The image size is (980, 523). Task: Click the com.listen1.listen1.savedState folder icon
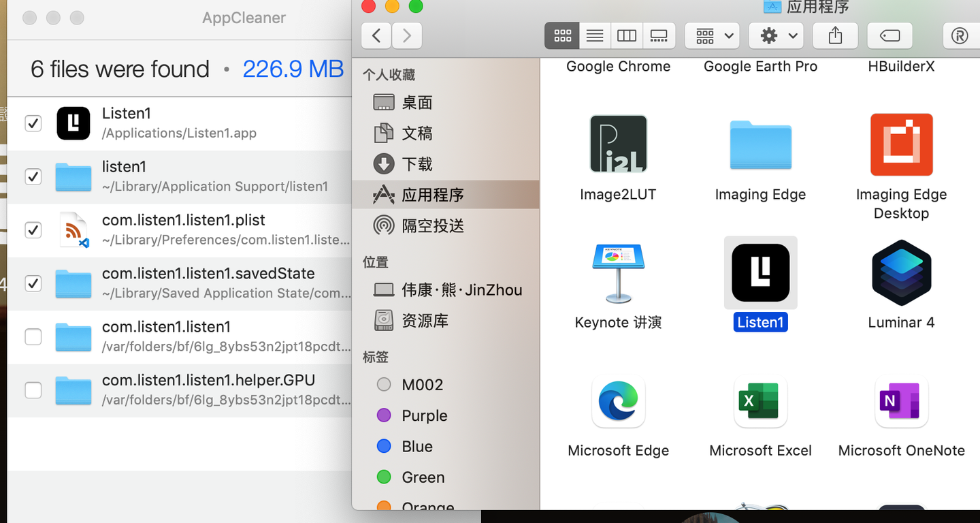coord(73,283)
